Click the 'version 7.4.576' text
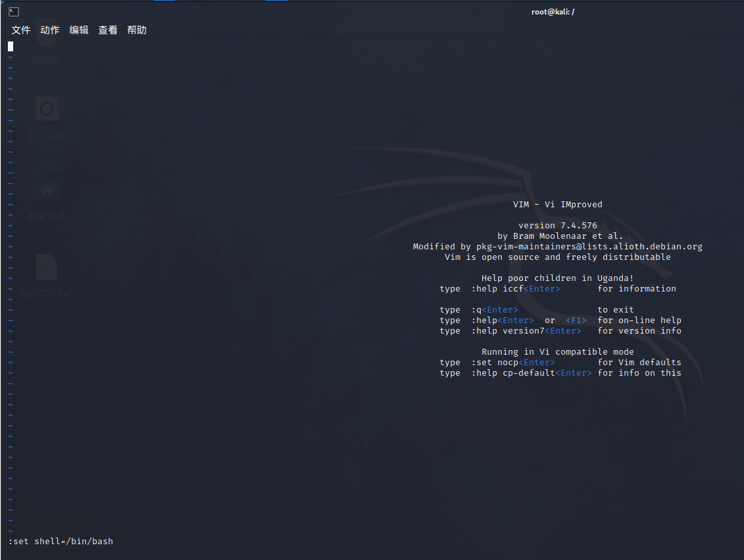Viewport: 744px width, 560px height. (x=558, y=226)
